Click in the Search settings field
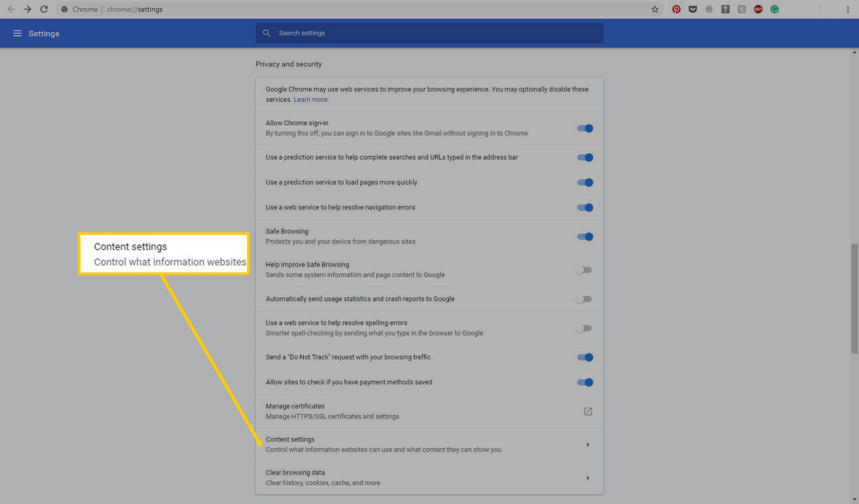 click(x=429, y=33)
